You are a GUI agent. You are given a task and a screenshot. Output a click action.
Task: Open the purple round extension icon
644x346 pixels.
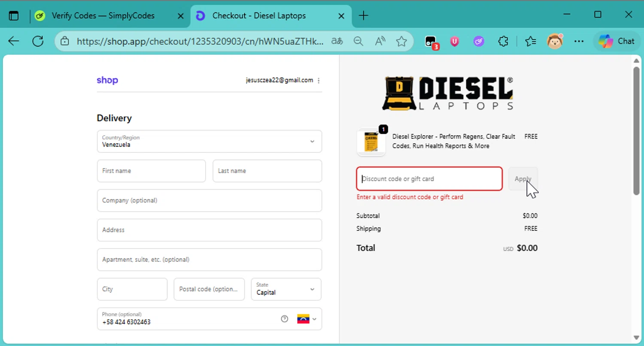[x=479, y=41]
